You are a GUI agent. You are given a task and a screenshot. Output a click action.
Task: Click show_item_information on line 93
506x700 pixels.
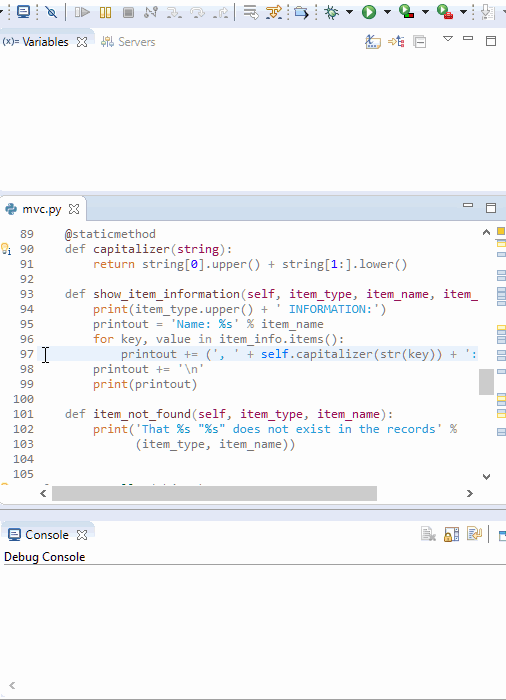[167, 294]
